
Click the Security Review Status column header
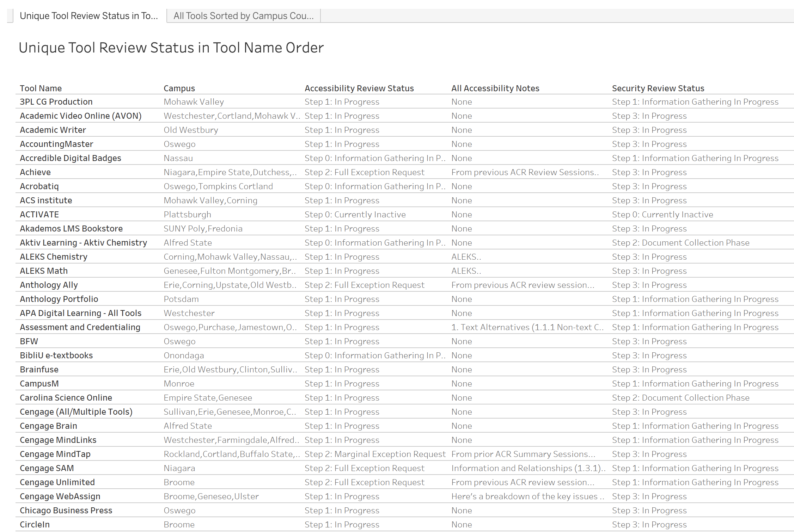click(x=658, y=88)
